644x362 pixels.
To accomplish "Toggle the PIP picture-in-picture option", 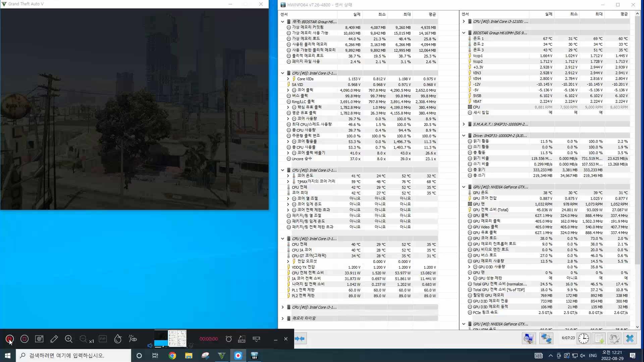I will pos(103,339).
